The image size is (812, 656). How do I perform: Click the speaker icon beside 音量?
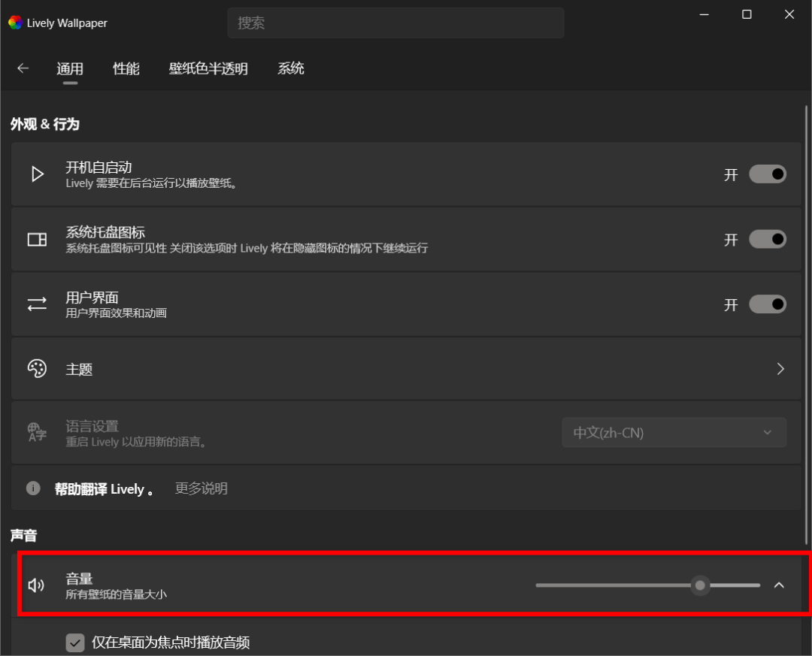[x=36, y=585]
